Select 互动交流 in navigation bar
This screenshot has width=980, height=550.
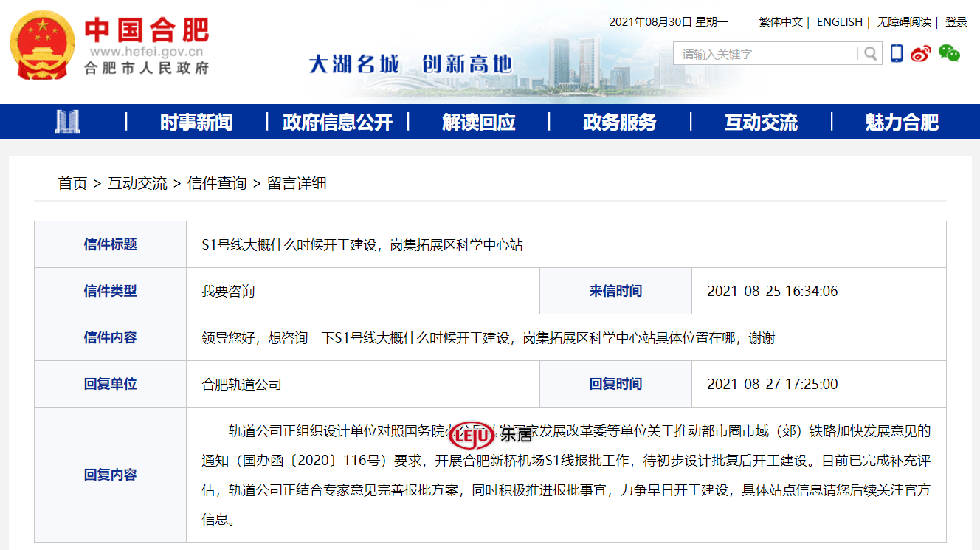[761, 123]
